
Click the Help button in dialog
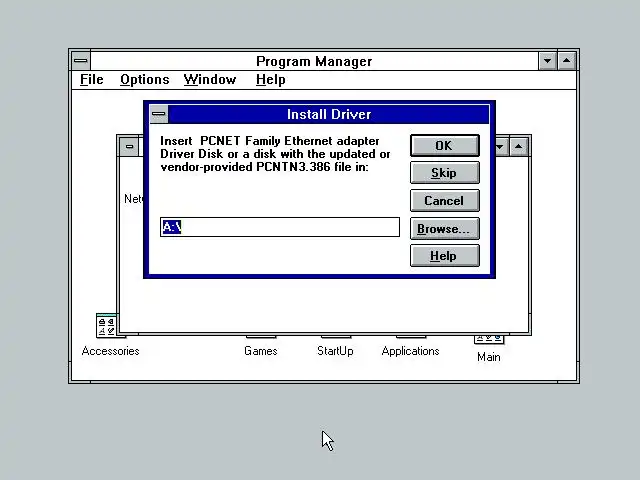(x=444, y=256)
